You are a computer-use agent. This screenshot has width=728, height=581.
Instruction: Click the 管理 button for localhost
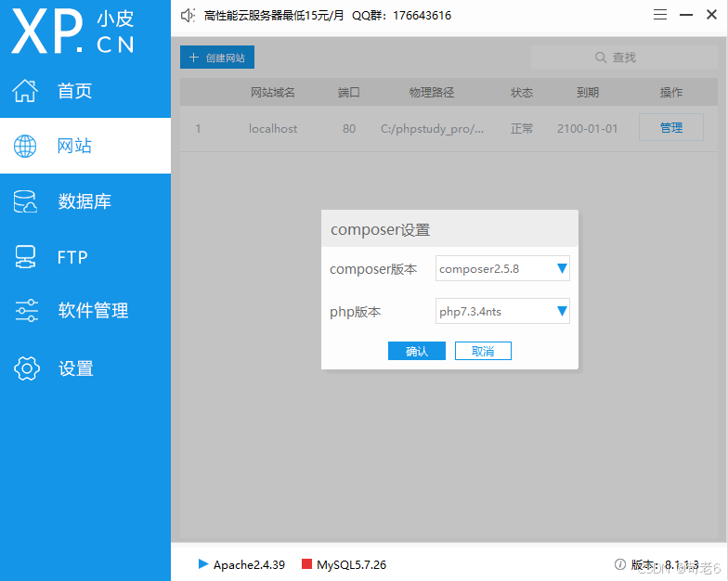[670, 127]
